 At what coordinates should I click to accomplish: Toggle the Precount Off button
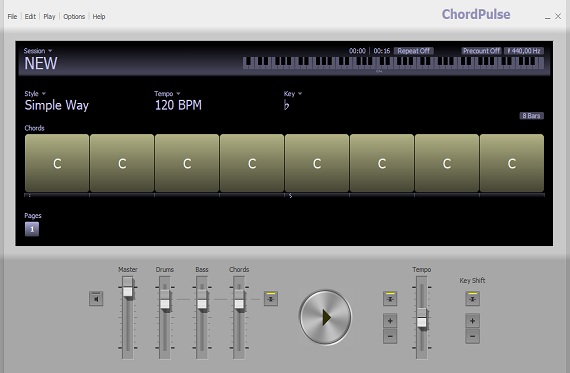(482, 51)
